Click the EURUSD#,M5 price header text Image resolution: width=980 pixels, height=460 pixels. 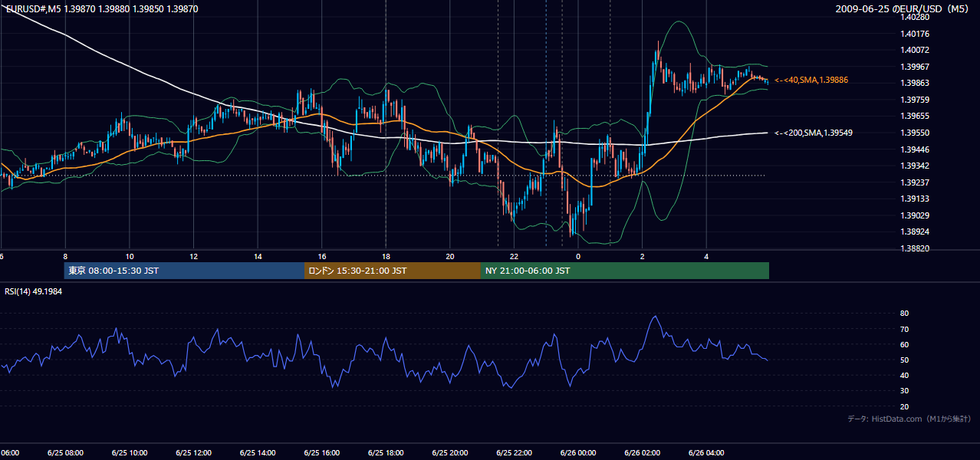pos(101,8)
